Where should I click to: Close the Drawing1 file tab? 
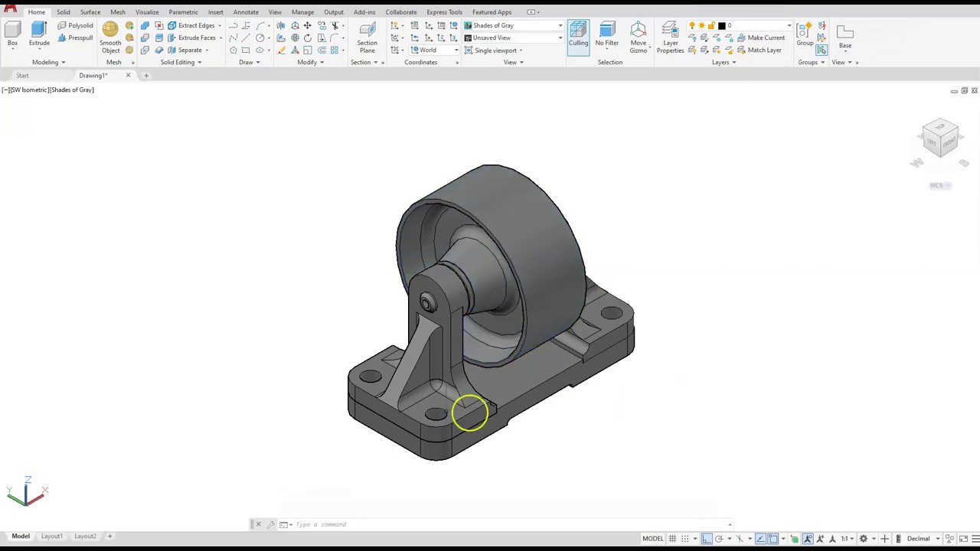[x=128, y=76]
